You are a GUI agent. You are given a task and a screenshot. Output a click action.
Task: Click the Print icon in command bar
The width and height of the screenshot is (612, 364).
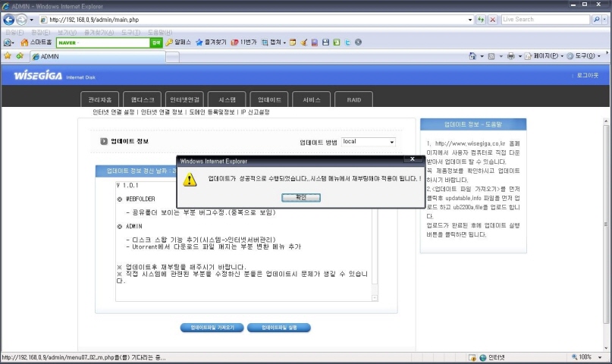510,56
